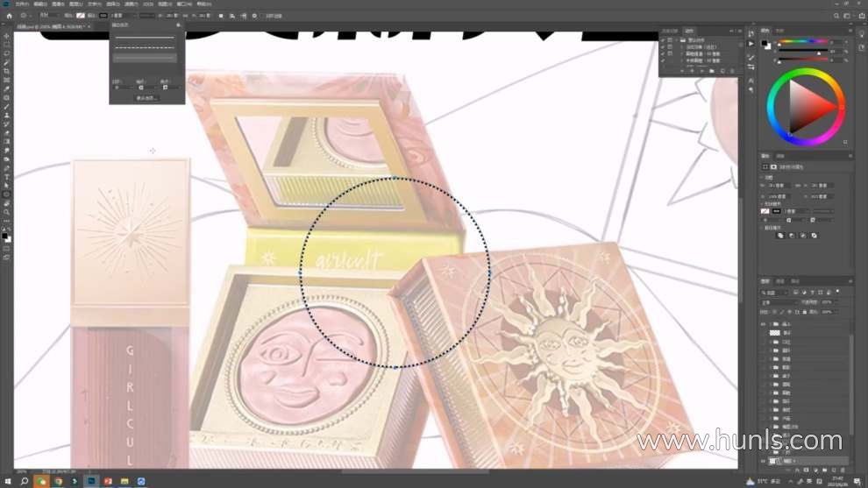Viewport: 868px width, 488px height.
Task: Hide the topmost layer group eye
Action: click(763, 324)
